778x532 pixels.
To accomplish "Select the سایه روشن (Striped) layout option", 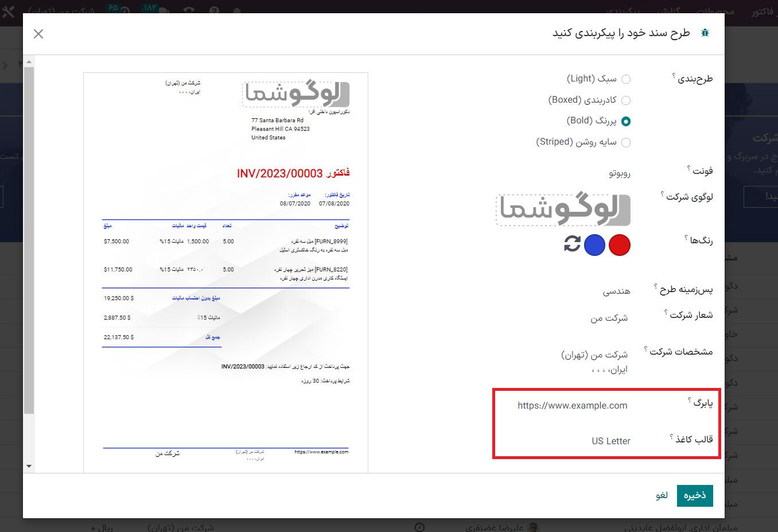I will 626,142.
